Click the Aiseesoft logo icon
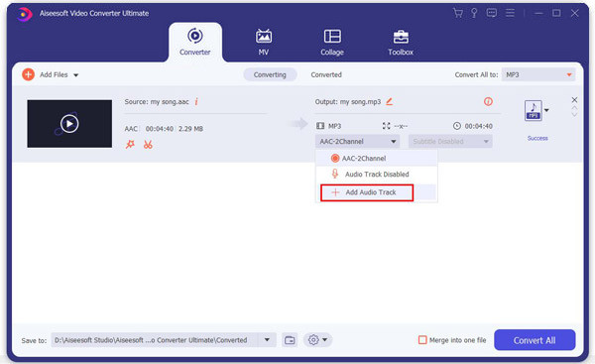 coord(24,15)
